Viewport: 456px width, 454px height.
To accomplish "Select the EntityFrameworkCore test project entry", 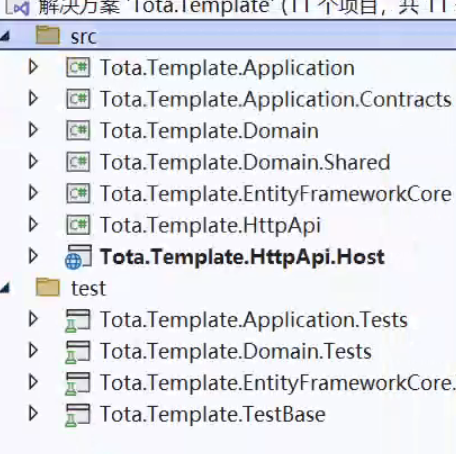I will tap(278, 383).
